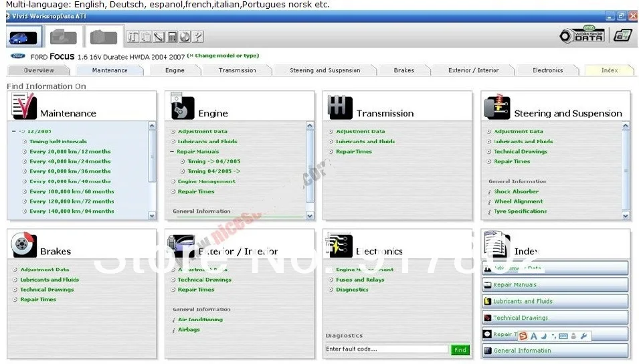Collapse Repair Manuals in Engine panel
639x364 pixels.
point(172,151)
